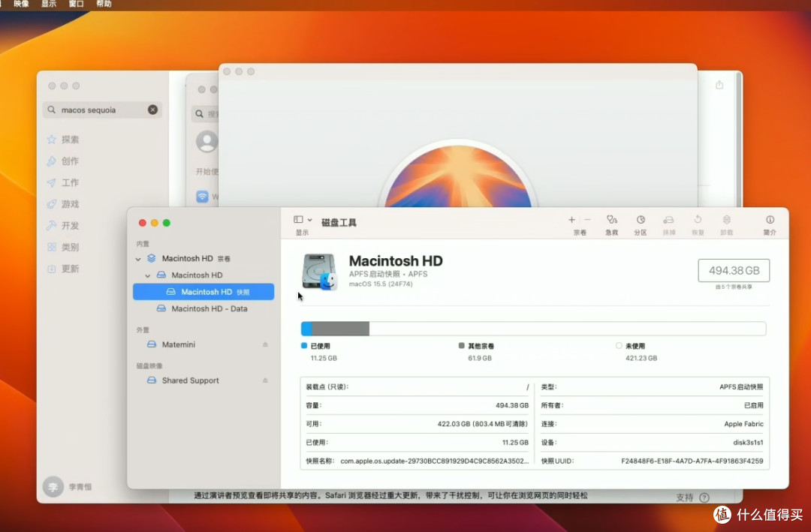
Task: Open the 映像 menu in menu bar
Action: click(21, 5)
